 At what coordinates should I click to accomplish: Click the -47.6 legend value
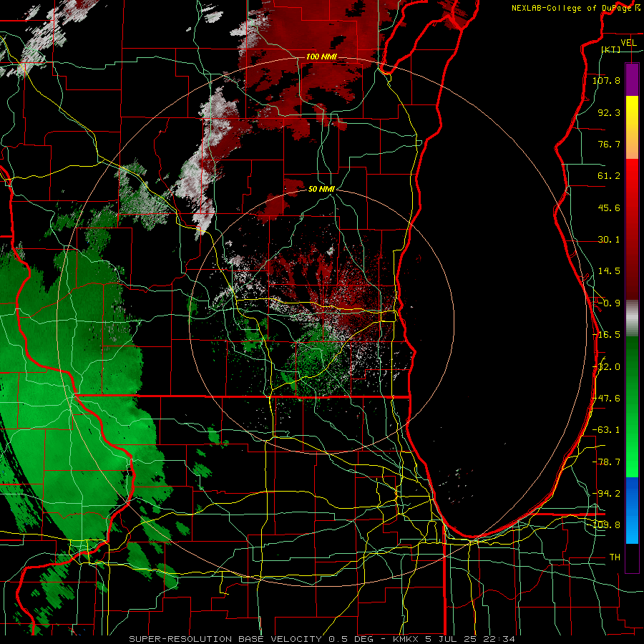point(606,399)
